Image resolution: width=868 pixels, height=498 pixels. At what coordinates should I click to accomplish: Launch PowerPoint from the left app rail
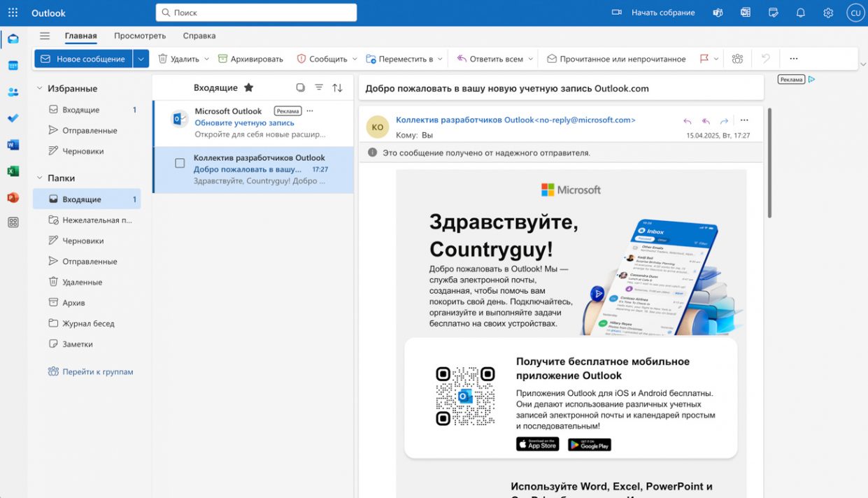(13, 198)
